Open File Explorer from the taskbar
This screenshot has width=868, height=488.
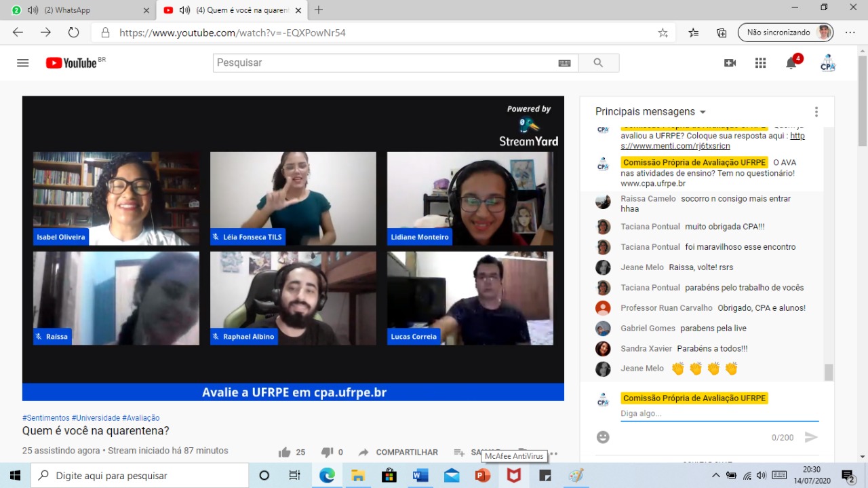click(x=358, y=476)
